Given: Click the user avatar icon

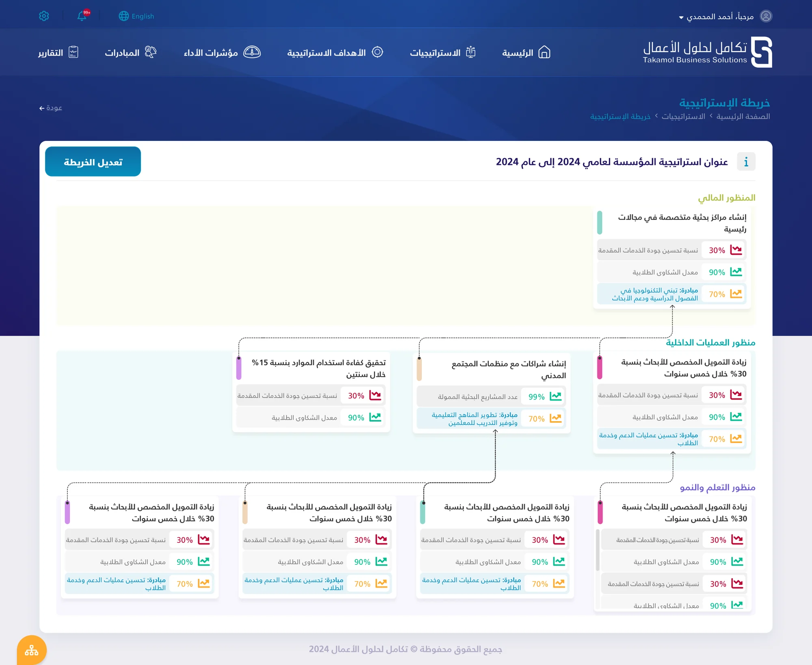Looking at the screenshot, I should pyautogui.click(x=766, y=16).
